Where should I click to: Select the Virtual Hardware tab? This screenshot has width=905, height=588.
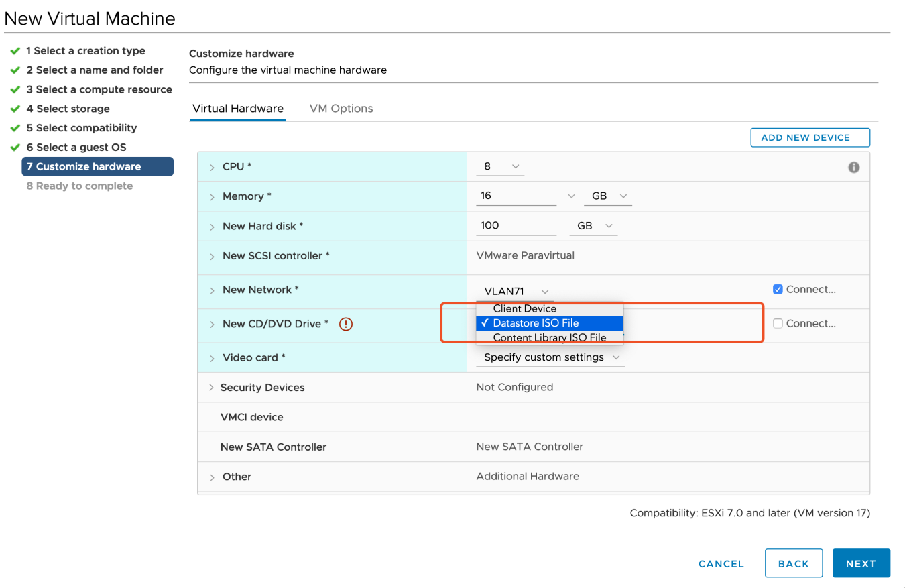tap(237, 108)
